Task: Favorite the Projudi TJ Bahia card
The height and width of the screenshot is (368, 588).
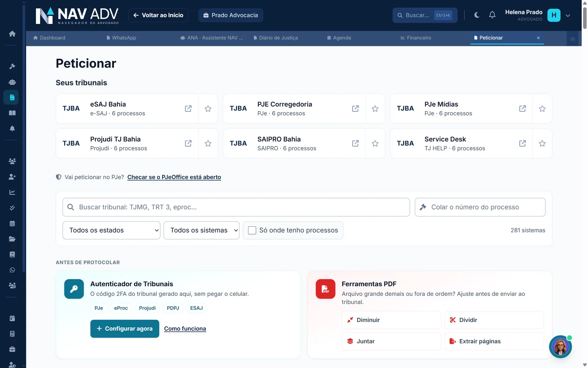Action: click(208, 144)
